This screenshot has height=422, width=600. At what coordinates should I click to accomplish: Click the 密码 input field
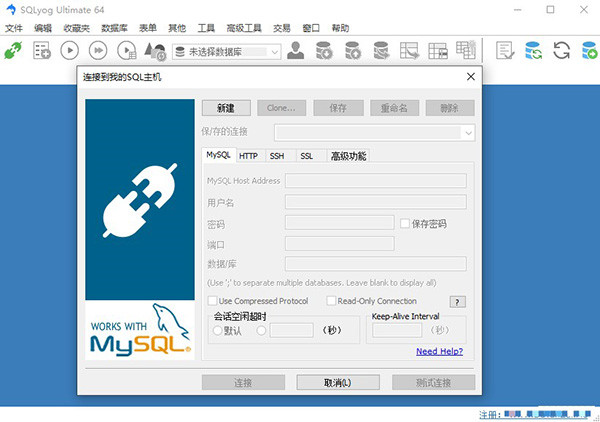(x=340, y=222)
